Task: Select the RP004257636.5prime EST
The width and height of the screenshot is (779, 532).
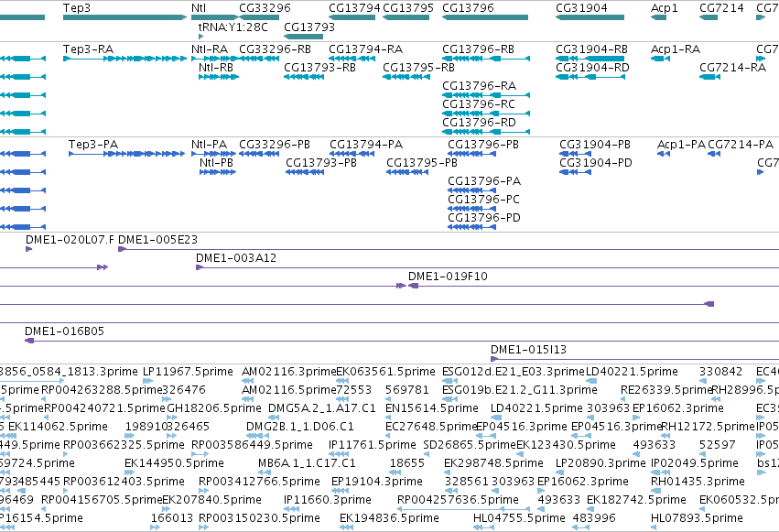Action: (464, 509)
